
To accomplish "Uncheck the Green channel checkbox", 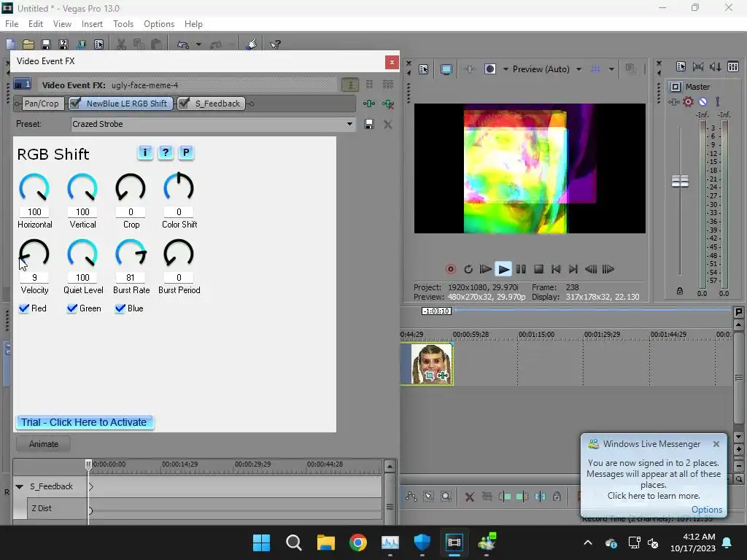I will tap(72, 308).
